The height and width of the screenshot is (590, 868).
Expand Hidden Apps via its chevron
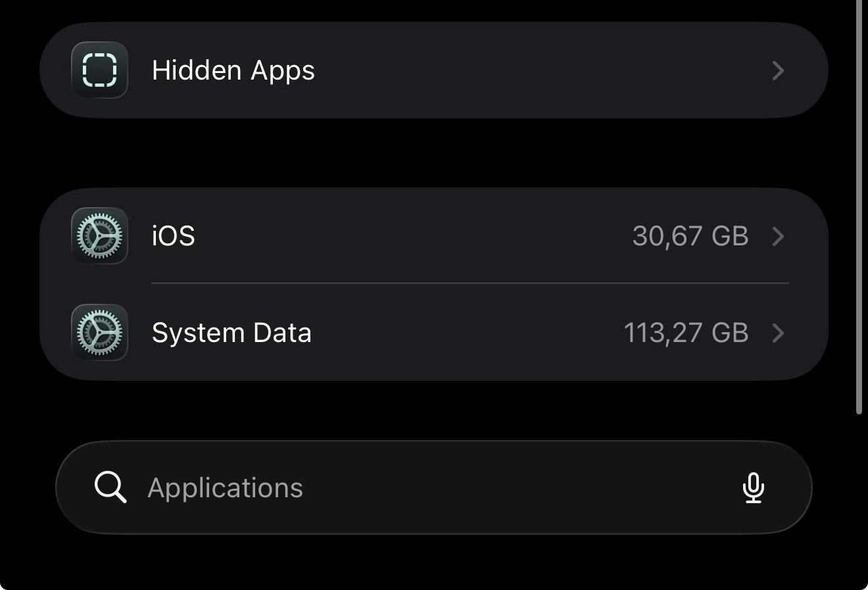click(x=778, y=70)
